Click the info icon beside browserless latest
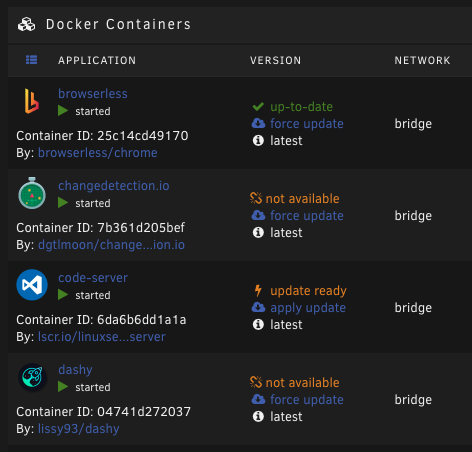 [258, 141]
